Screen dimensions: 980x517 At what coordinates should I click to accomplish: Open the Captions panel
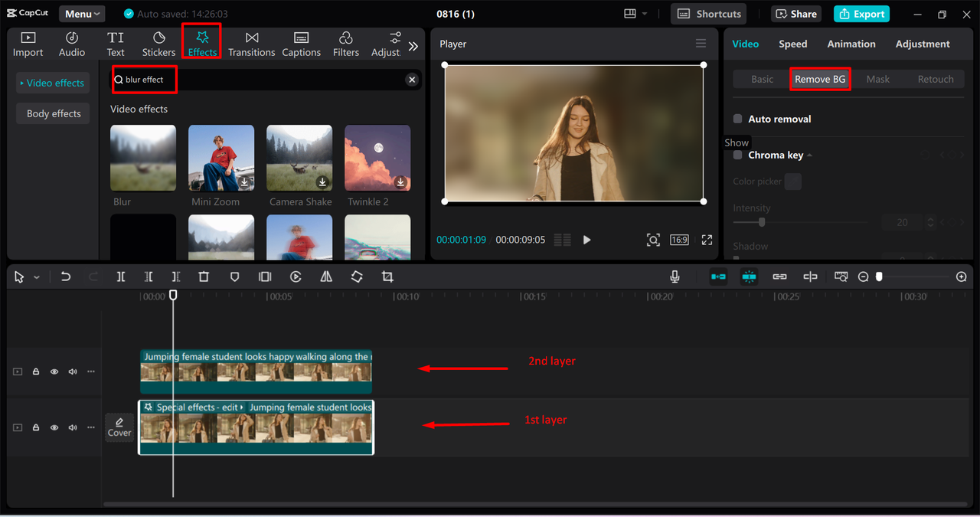(301, 44)
